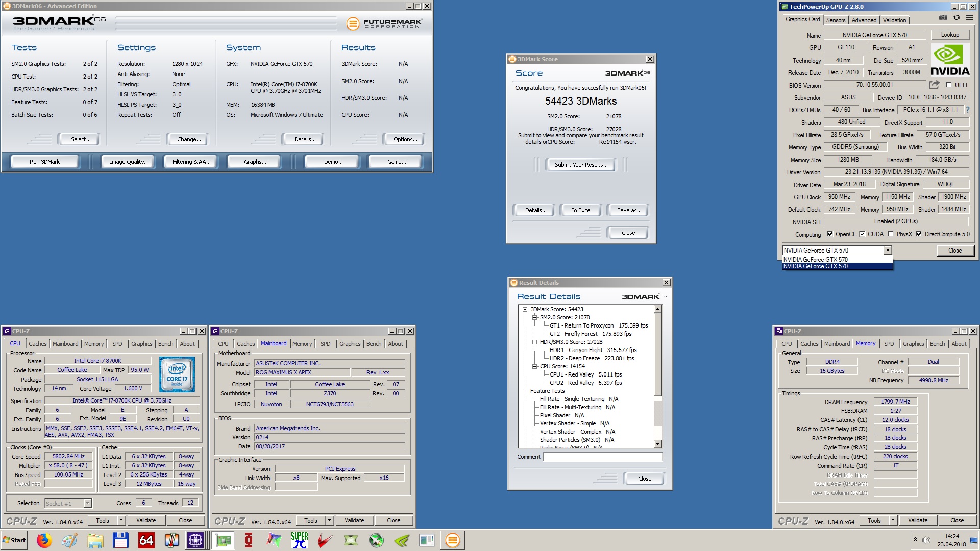Open Firefox from taskbar
980x551 pixels.
(44, 540)
